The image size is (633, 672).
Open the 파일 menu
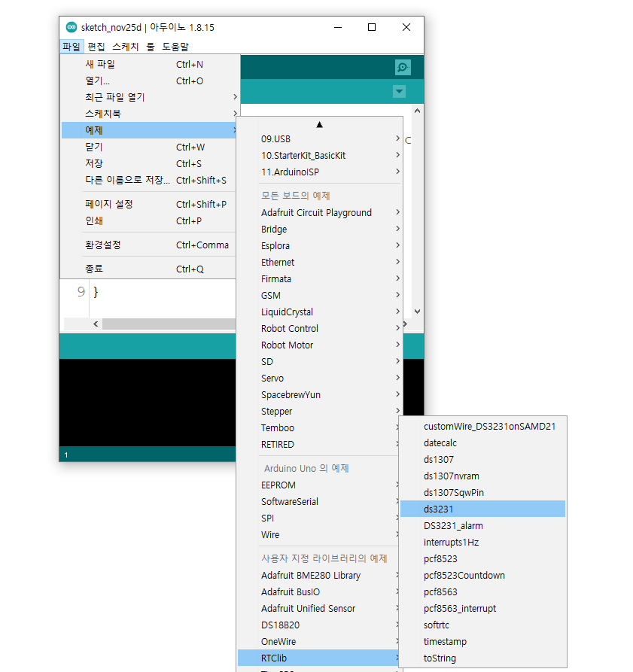coord(72,47)
